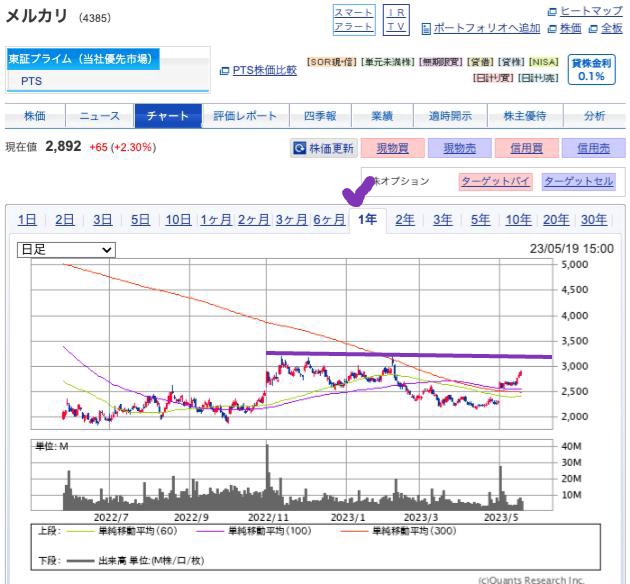Switch to the ニュース tab

100,116
